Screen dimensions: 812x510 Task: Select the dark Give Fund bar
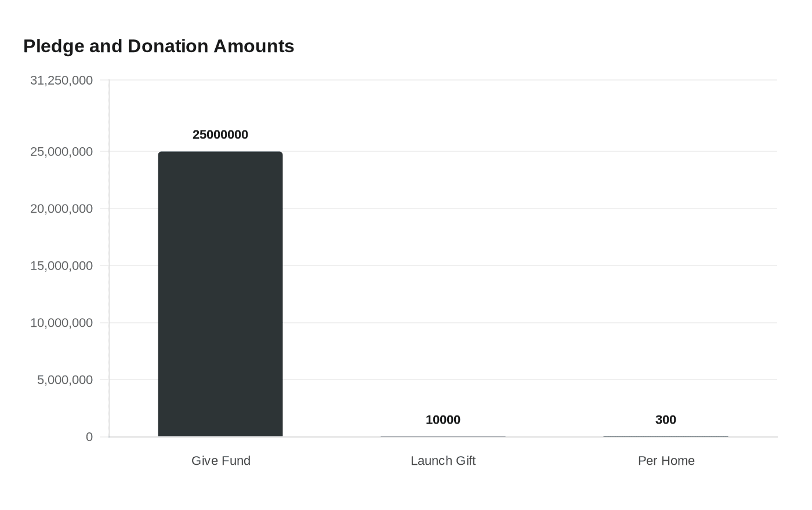pyautogui.click(x=220, y=294)
